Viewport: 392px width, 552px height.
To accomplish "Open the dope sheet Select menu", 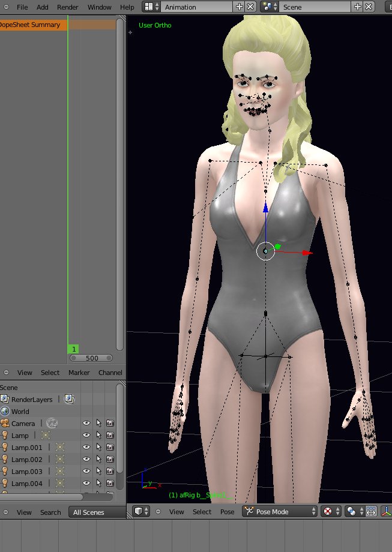I will pyautogui.click(x=50, y=373).
